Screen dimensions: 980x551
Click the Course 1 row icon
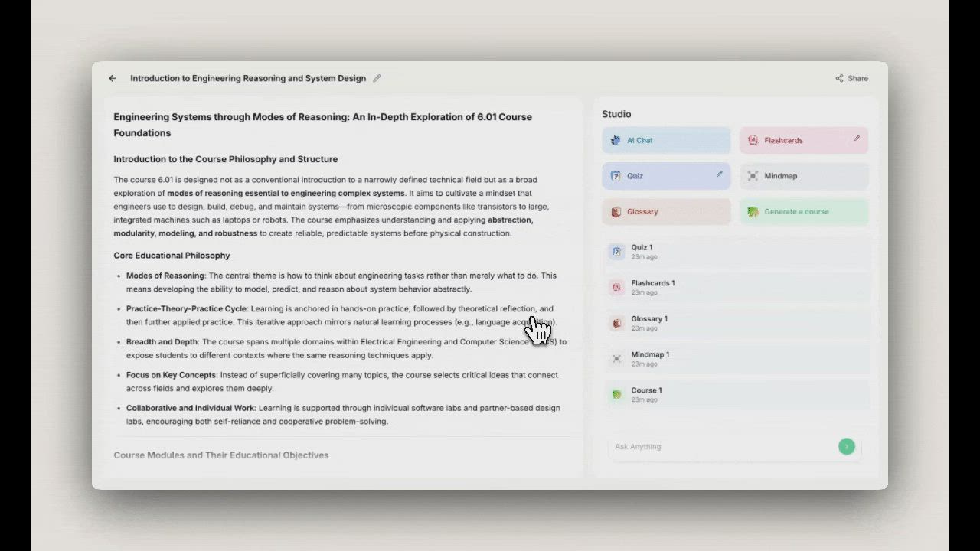tap(617, 395)
